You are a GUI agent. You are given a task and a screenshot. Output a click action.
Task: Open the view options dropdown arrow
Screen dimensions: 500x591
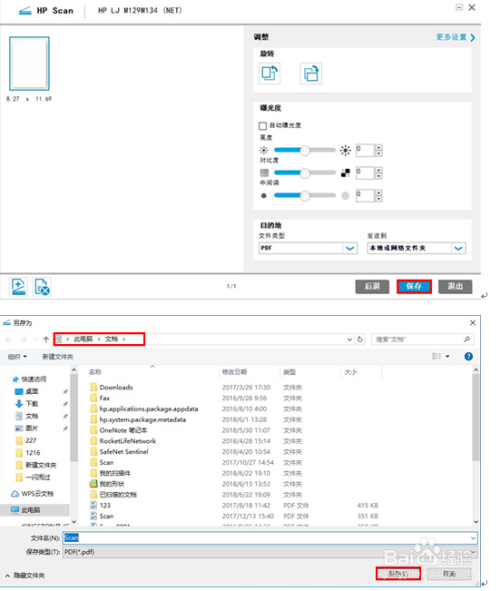[x=448, y=357]
